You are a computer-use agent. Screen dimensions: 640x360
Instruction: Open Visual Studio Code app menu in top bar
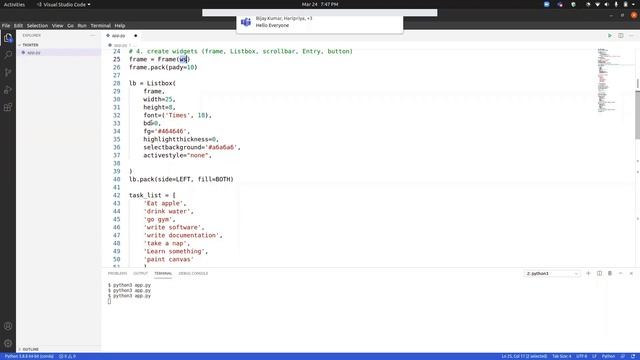tap(63, 4)
